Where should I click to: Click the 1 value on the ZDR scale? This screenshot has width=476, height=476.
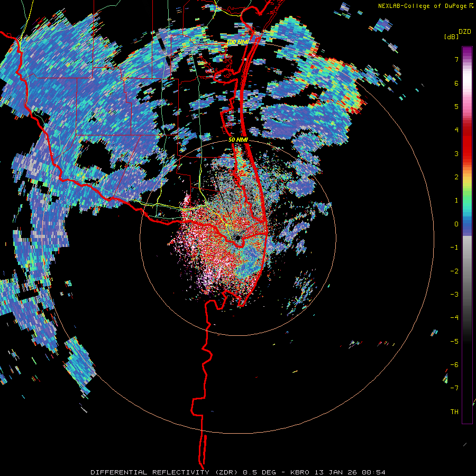click(x=456, y=200)
